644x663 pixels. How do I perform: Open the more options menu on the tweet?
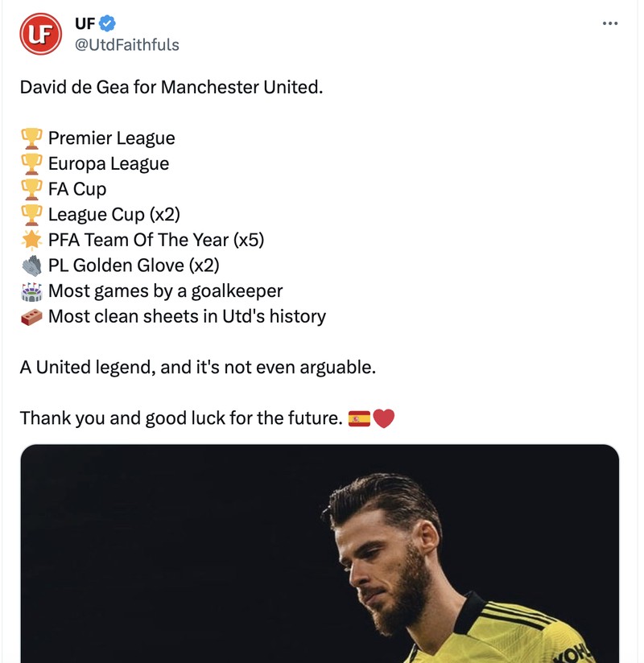[x=609, y=24]
